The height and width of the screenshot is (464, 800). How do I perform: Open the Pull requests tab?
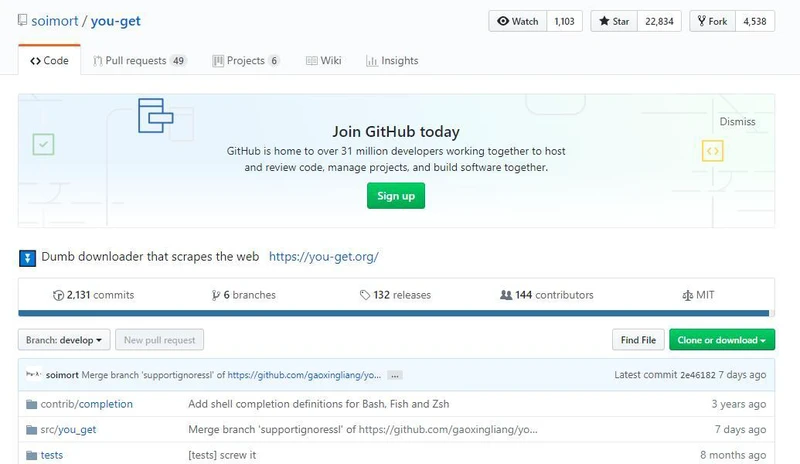coord(139,61)
